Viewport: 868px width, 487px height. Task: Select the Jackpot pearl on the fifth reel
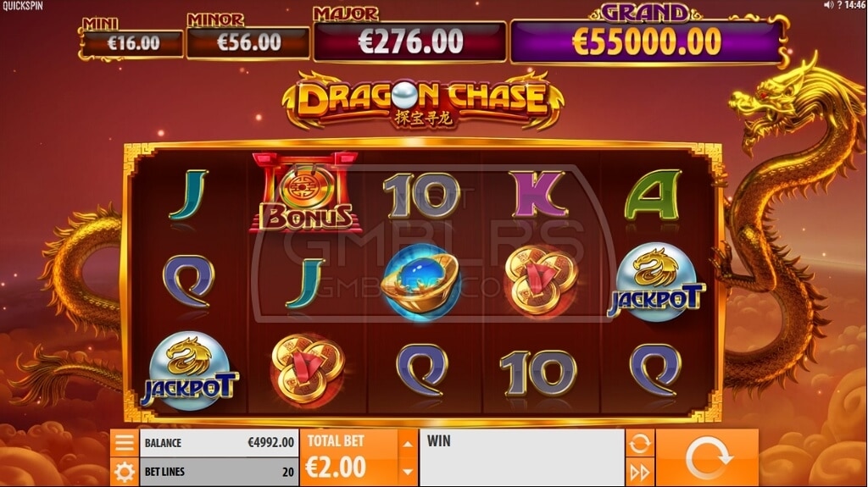pyautogui.click(x=656, y=282)
